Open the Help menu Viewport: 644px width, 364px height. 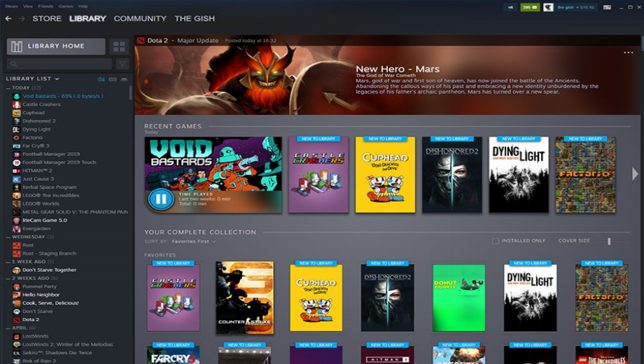[83, 6]
